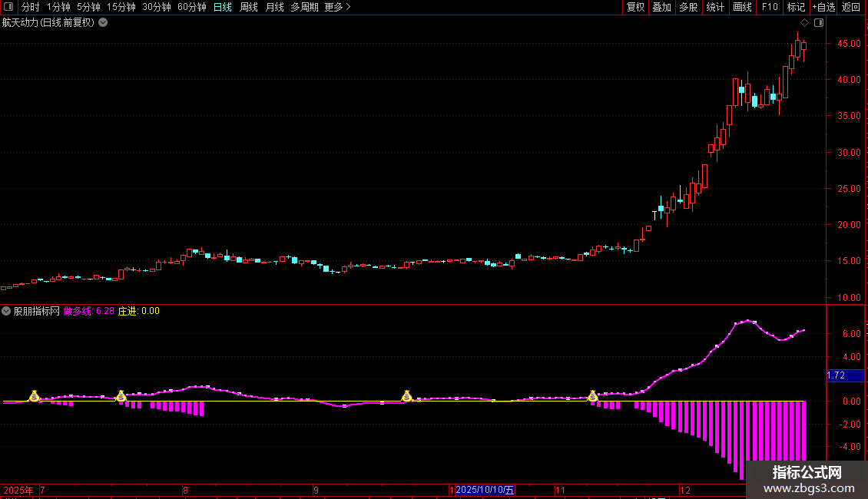Open F10 company information
The width and height of the screenshot is (868, 499).
[770, 7]
